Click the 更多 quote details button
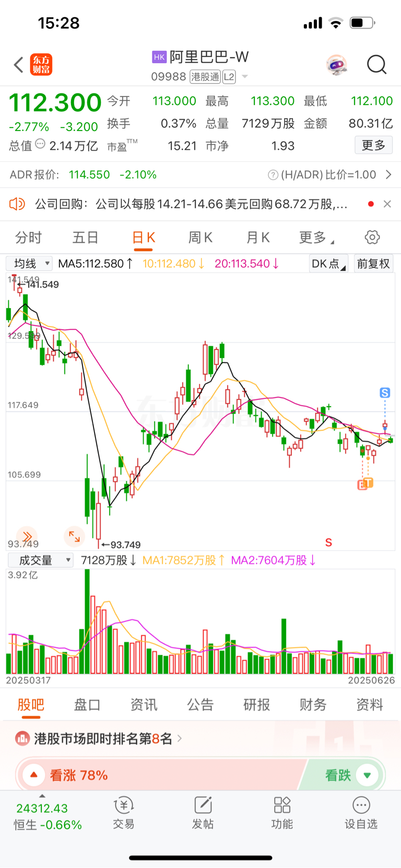Image resolution: width=401 pixels, height=868 pixels. pos(373,145)
